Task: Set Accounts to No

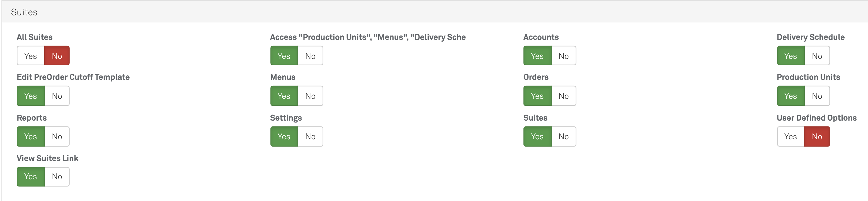Action: point(563,56)
